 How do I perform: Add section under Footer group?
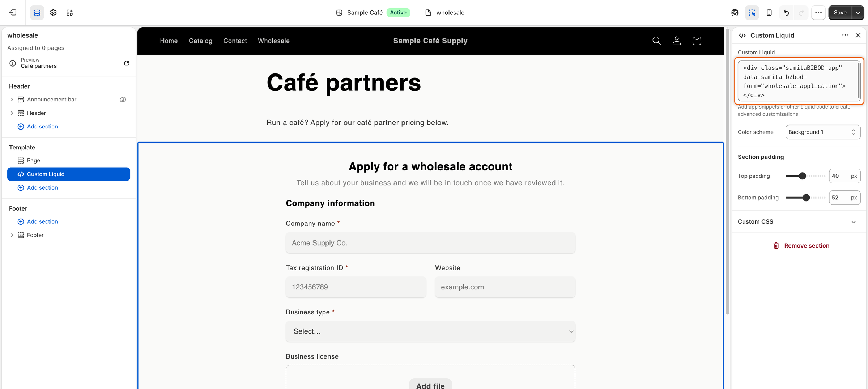click(x=38, y=221)
